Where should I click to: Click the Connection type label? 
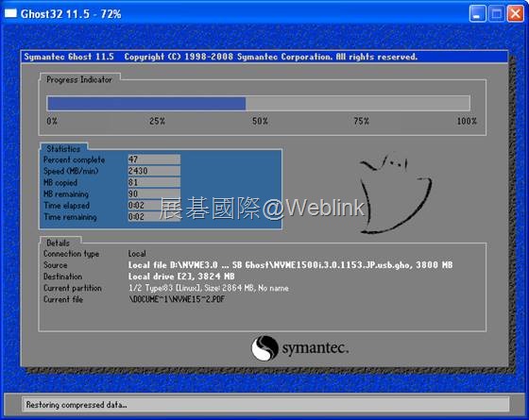click(71, 254)
